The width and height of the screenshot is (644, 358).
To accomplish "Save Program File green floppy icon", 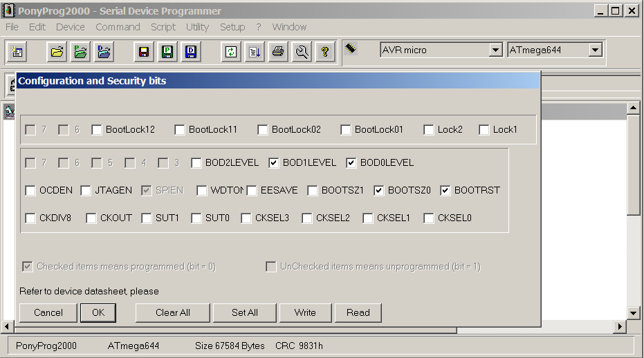I will [x=167, y=52].
